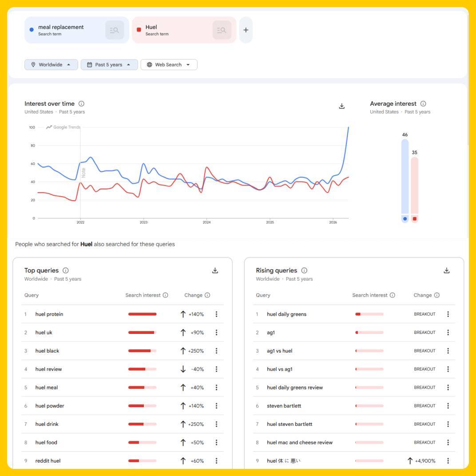Open more options for huel food

pyautogui.click(x=216, y=442)
